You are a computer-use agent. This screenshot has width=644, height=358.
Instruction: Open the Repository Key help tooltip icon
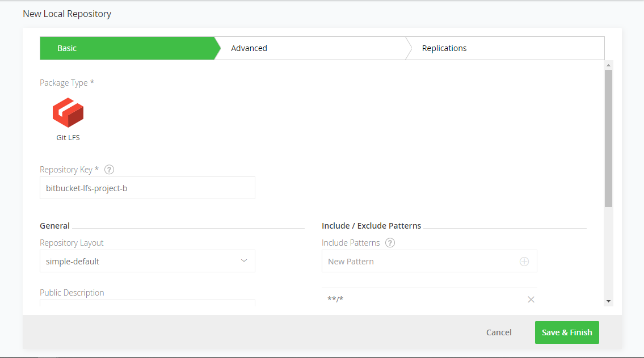[109, 170]
